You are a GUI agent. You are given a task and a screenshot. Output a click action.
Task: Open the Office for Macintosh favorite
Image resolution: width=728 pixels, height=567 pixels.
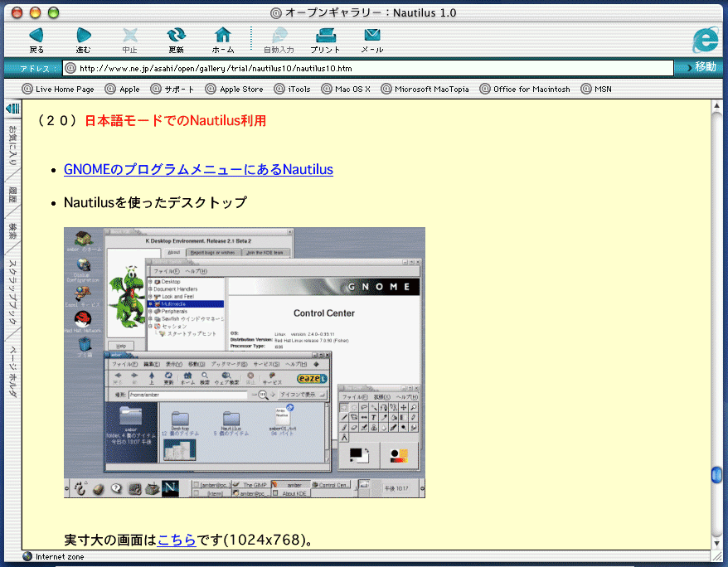click(525, 89)
